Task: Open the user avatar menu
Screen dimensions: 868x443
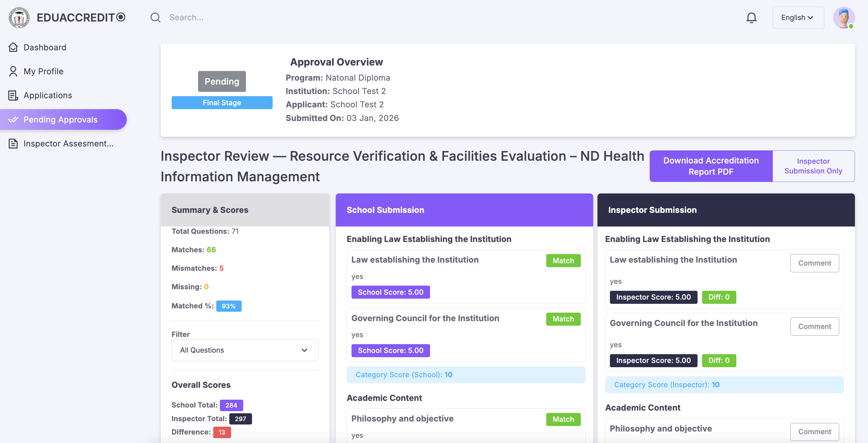Action: click(x=843, y=18)
